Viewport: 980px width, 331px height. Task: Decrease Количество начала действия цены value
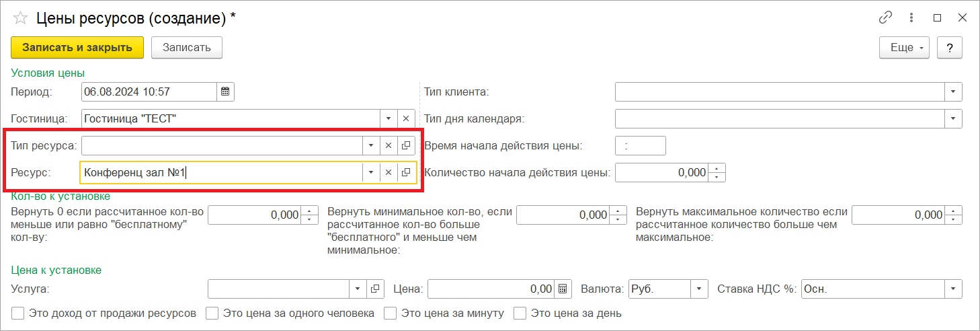pos(718,177)
